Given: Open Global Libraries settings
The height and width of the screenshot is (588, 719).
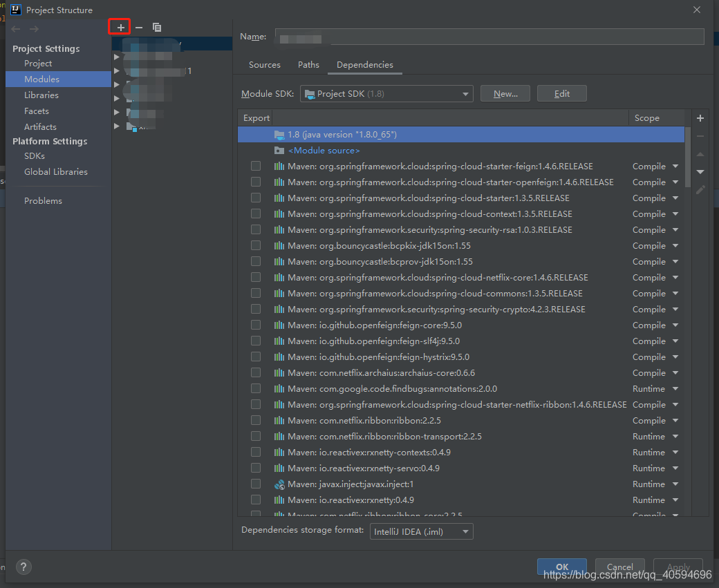Looking at the screenshot, I should 56,172.
